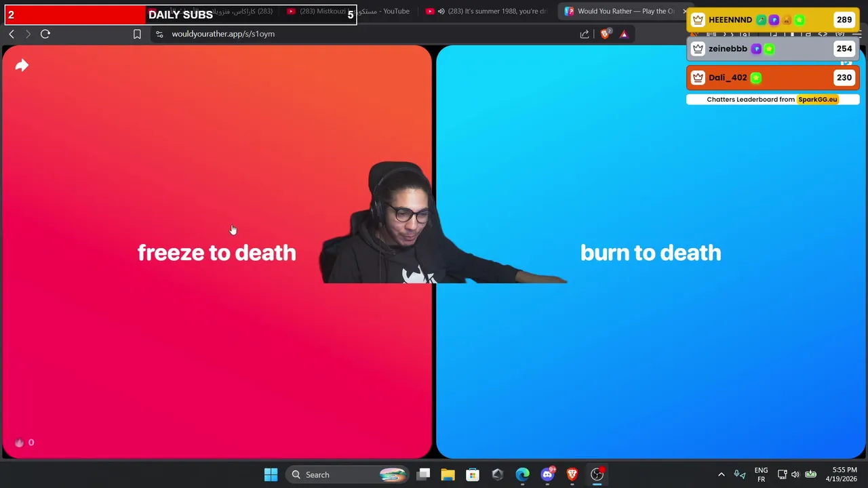Viewport: 868px width, 488px height.
Task: Click the browser forward arrow
Action: coord(28,34)
